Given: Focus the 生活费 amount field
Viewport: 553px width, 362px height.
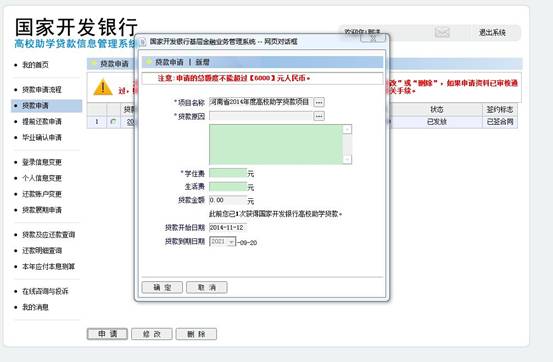Looking at the screenshot, I should (228, 187).
